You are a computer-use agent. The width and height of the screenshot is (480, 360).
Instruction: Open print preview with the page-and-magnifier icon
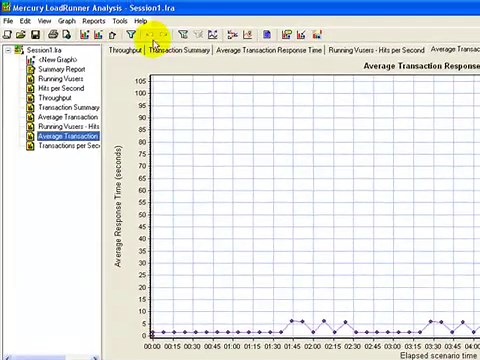(66, 34)
